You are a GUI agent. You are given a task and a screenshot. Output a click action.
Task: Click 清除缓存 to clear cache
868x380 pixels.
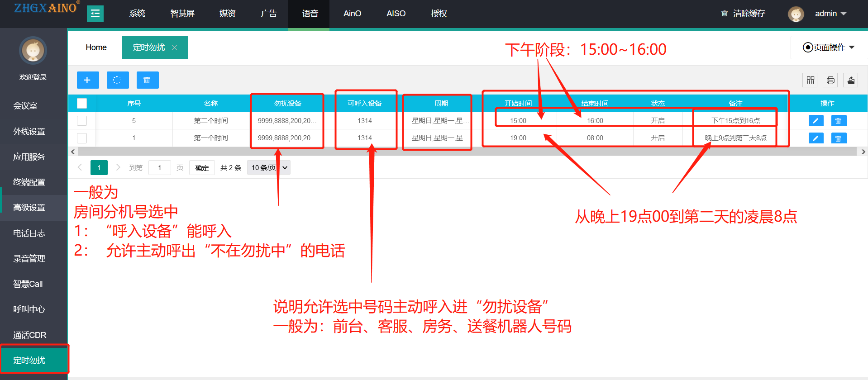[x=743, y=14]
